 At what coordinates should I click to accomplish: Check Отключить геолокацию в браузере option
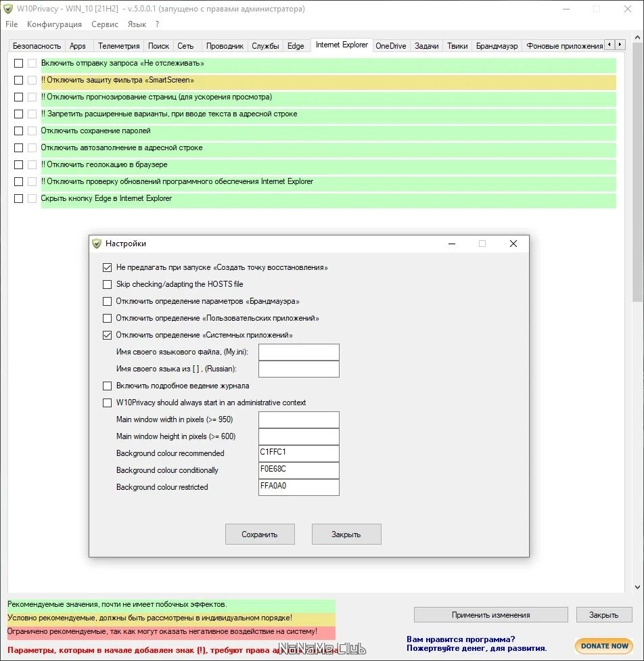coord(18,164)
